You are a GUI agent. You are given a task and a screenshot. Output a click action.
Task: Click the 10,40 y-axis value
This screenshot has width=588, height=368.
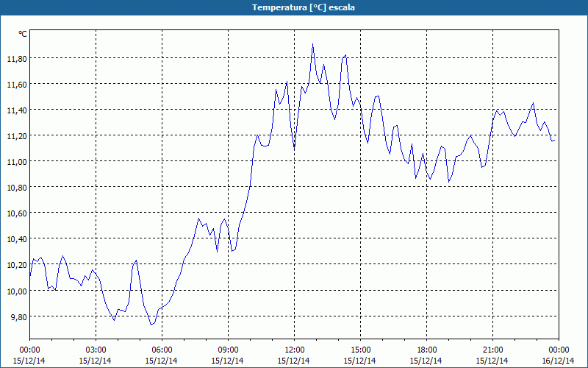pyautogui.click(x=16, y=239)
